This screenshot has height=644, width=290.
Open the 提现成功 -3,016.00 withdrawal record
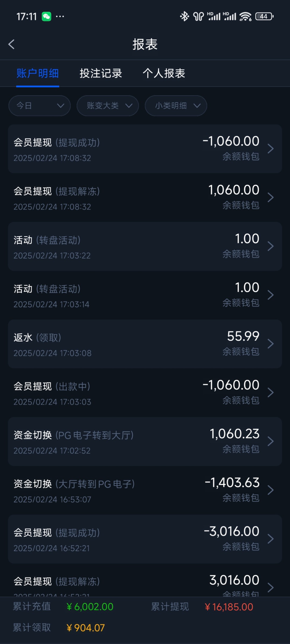pos(145,539)
